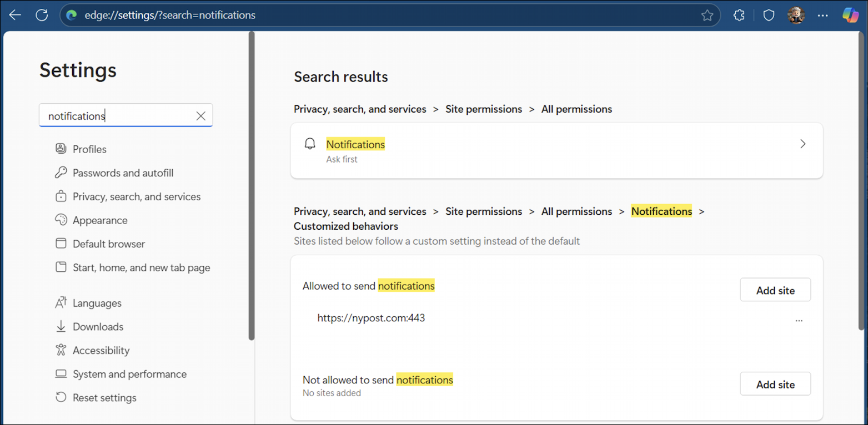Expand the Notifications permission row

coord(802,144)
